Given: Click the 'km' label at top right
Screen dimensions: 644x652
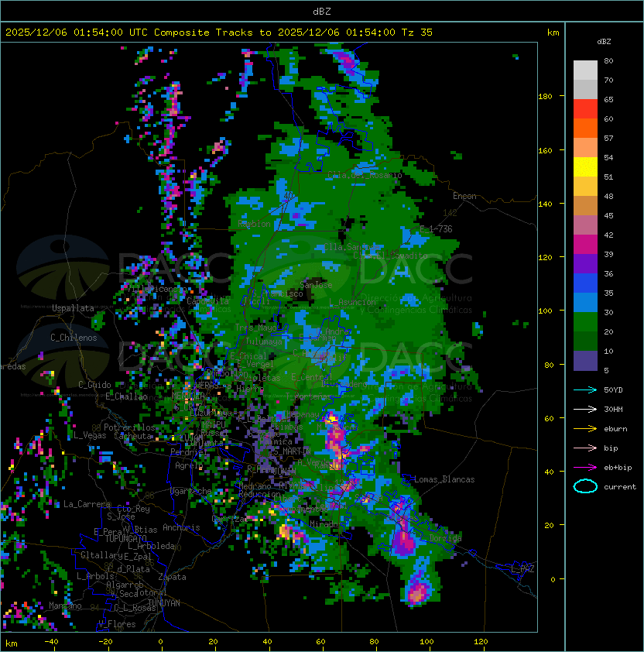Looking at the screenshot, I should tap(553, 33).
